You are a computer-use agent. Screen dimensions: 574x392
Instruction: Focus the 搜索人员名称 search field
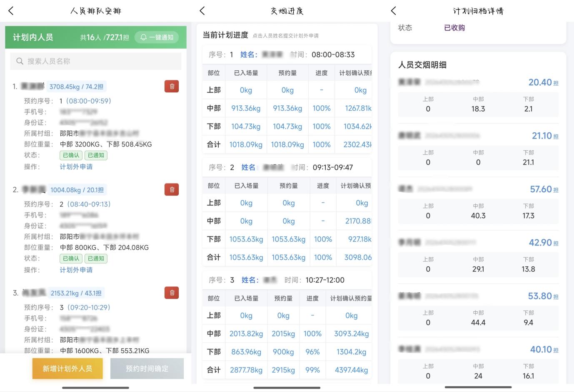click(96, 61)
